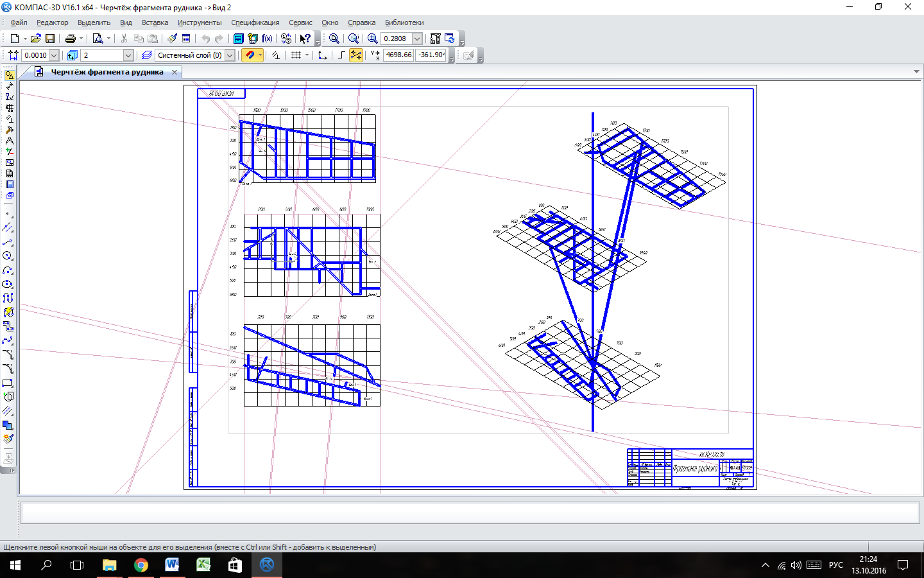Open Windows Start menu
The width and height of the screenshot is (924, 578).
(x=15, y=565)
